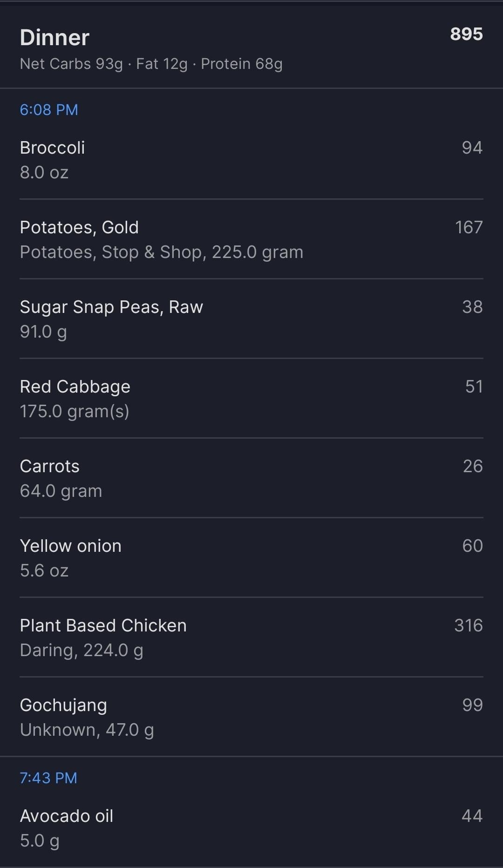Screen dimensions: 503x868
Task: Open the Broccoli food entry
Action: coord(53,148)
